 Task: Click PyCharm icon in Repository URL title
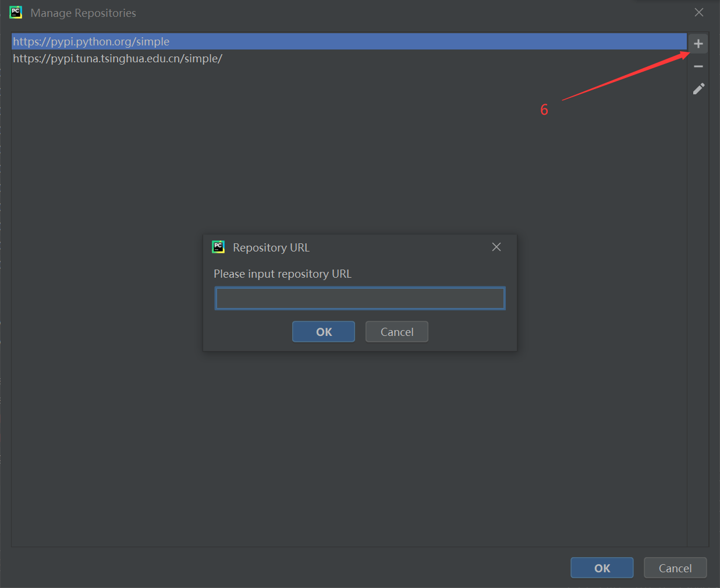218,247
